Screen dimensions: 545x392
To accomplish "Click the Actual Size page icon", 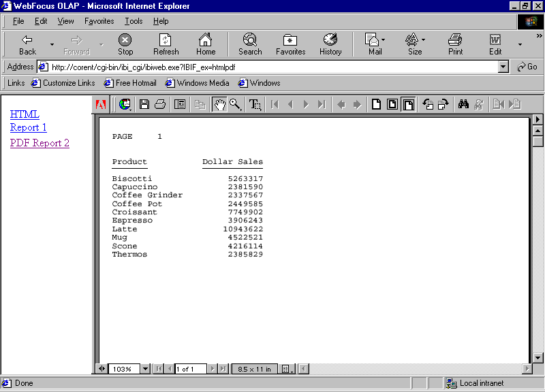I will [376, 103].
